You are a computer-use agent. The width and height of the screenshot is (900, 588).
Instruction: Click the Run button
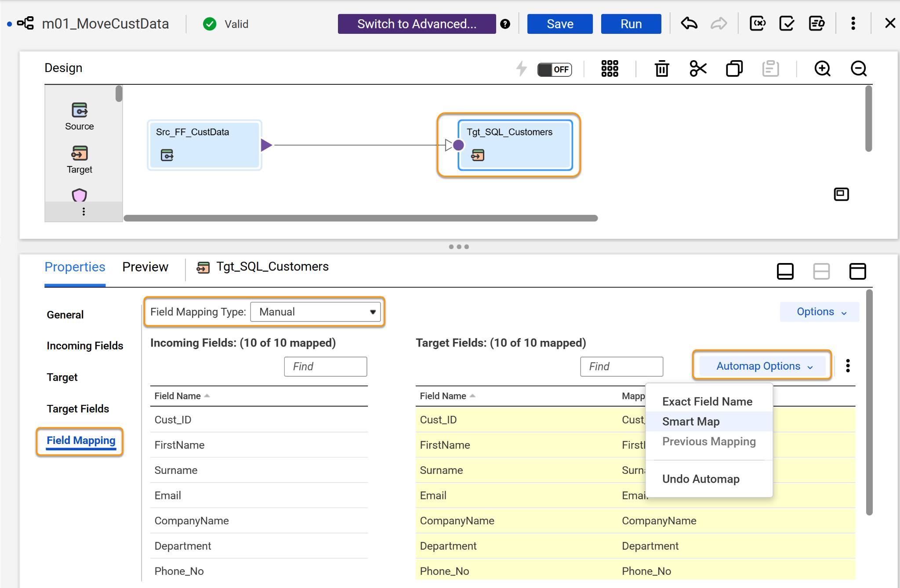pyautogui.click(x=631, y=24)
